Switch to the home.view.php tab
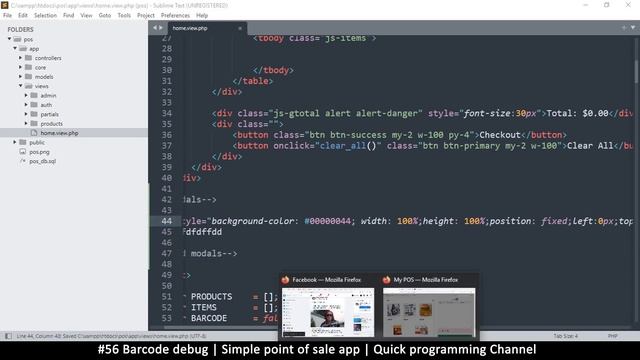The image size is (640, 360). (190, 28)
